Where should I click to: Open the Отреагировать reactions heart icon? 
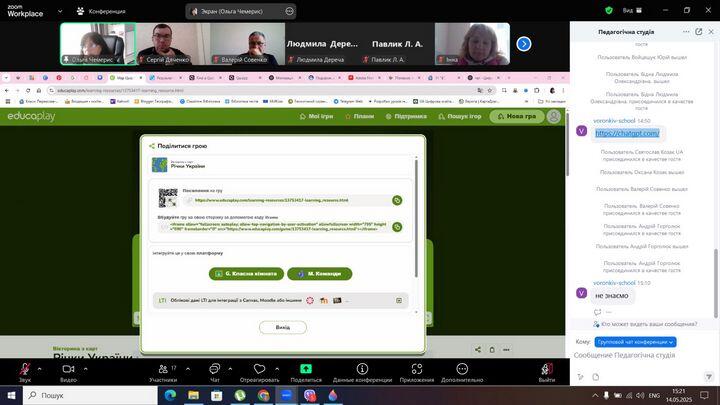(259, 369)
